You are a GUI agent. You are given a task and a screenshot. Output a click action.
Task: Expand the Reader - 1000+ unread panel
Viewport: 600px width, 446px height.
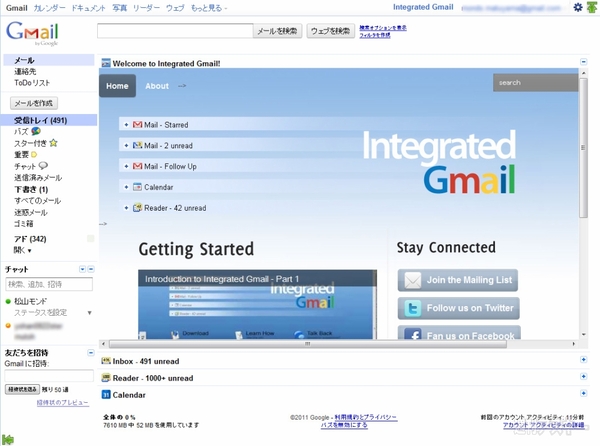584,376
